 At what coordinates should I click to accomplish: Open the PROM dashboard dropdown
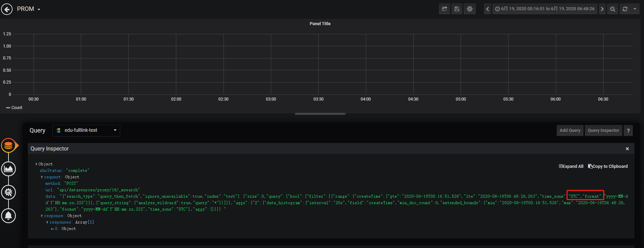(29, 9)
